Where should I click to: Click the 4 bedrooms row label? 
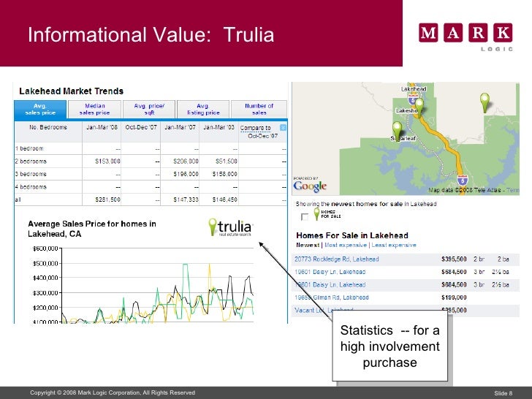(31, 187)
